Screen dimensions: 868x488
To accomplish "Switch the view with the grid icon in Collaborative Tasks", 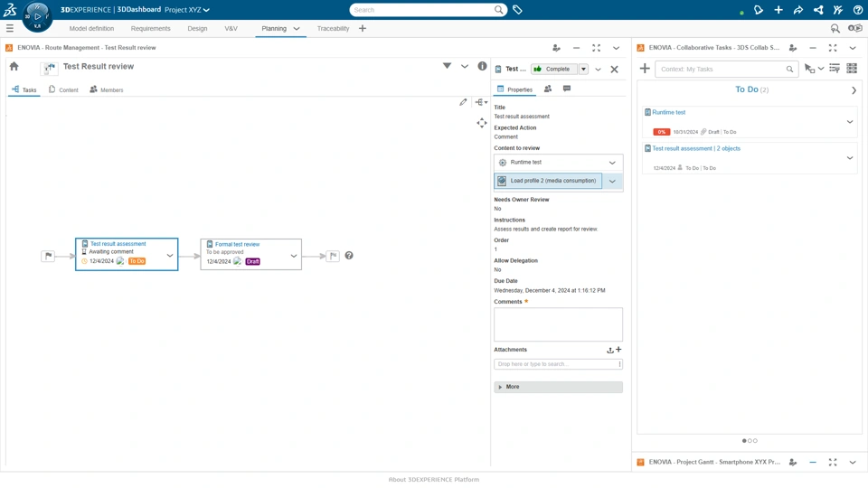I will coord(852,69).
